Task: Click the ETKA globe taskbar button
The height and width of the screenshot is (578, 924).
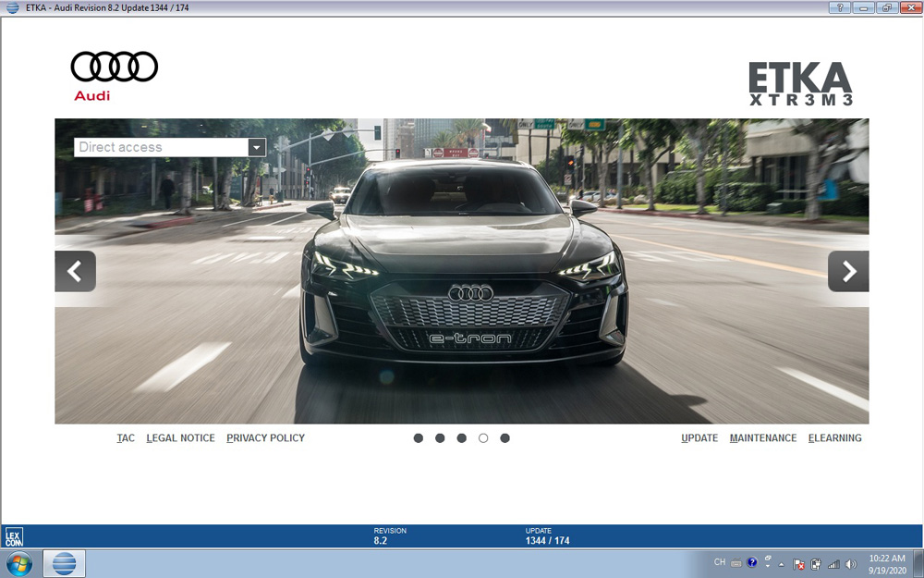Action: point(65,564)
